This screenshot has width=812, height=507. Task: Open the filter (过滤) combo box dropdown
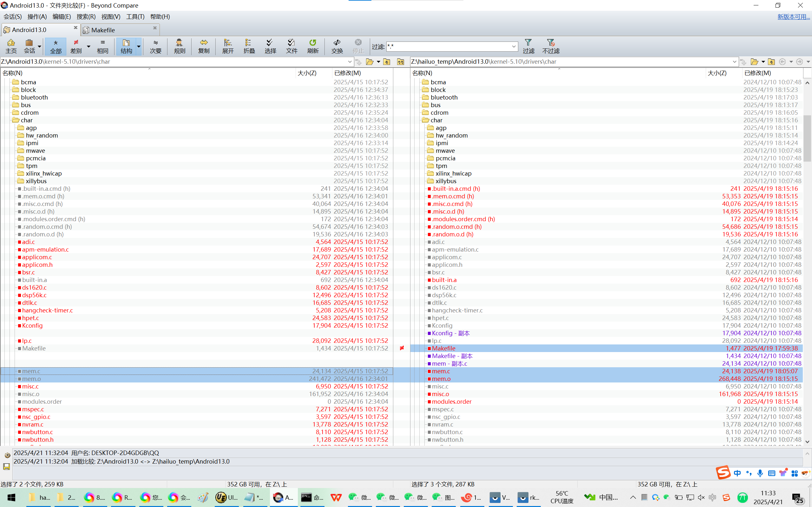514,46
